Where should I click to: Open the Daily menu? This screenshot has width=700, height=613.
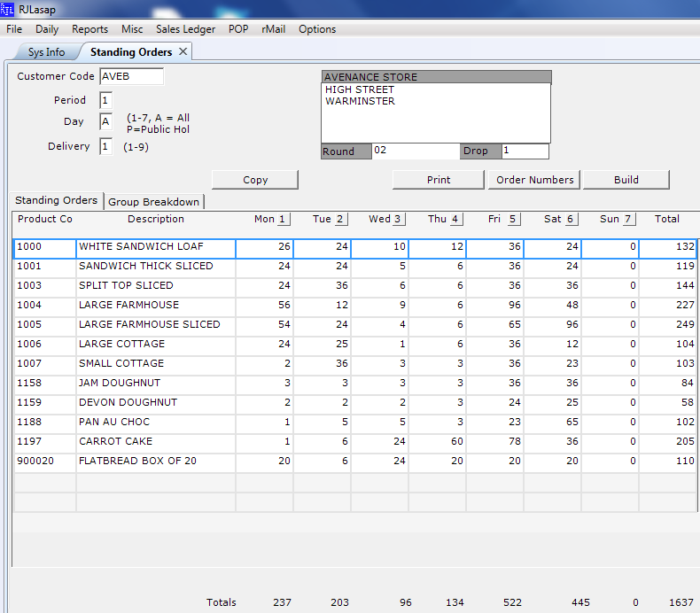click(x=47, y=29)
